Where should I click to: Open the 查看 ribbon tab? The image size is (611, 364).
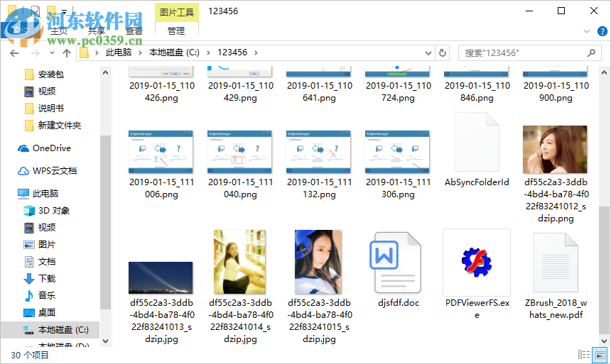(134, 31)
